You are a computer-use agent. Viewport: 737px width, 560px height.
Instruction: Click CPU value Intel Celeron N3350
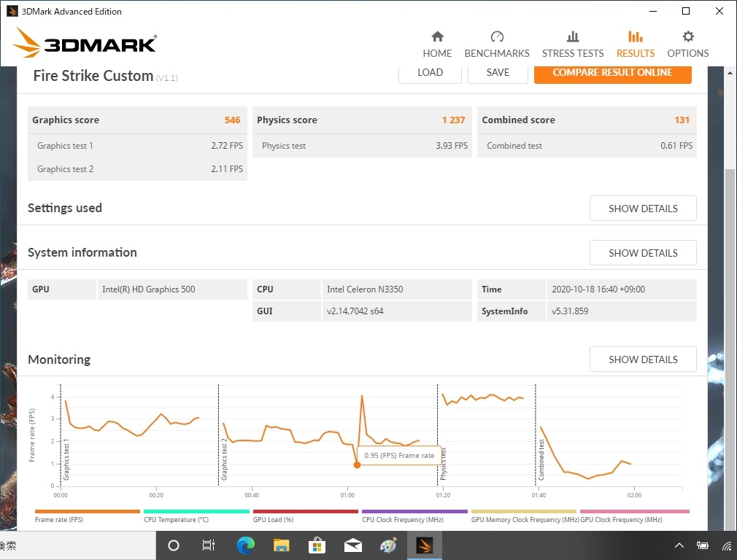point(365,289)
